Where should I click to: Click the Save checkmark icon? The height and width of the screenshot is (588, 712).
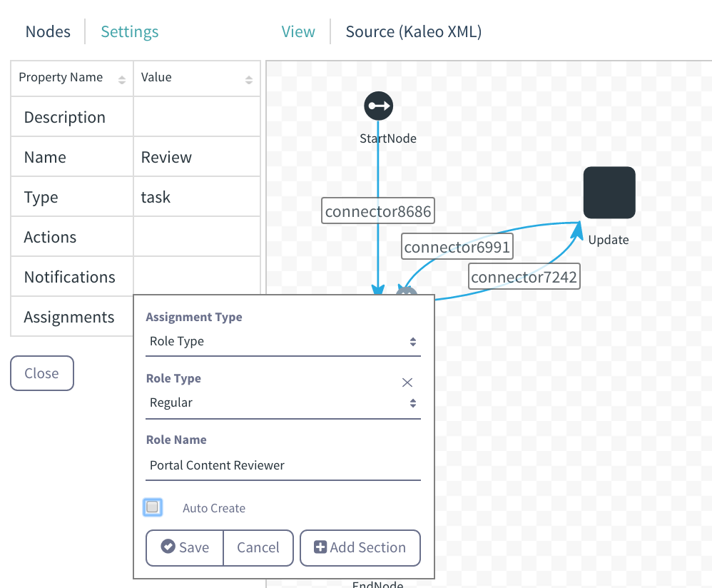[168, 546]
